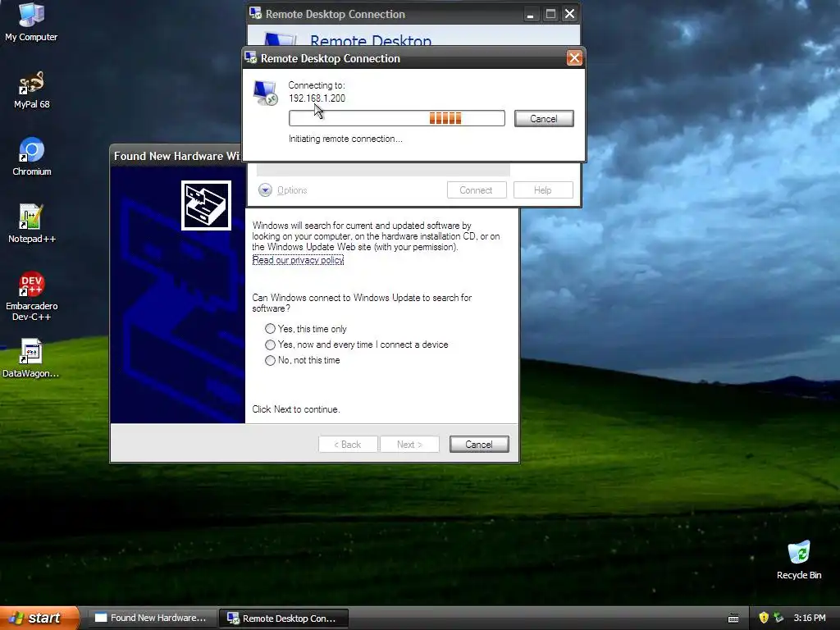
Task: Open the My Computer desktop icon
Action: click(x=31, y=21)
